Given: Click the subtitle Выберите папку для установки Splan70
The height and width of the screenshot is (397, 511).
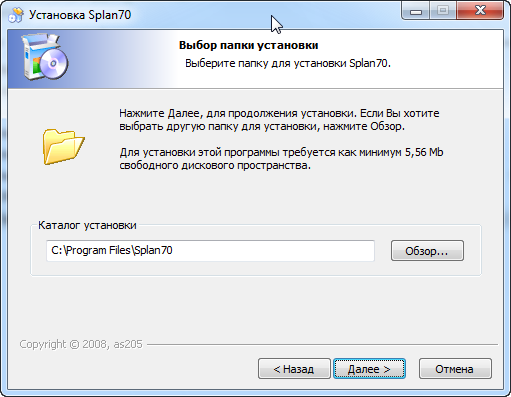Looking at the screenshot, I should (x=288, y=63).
